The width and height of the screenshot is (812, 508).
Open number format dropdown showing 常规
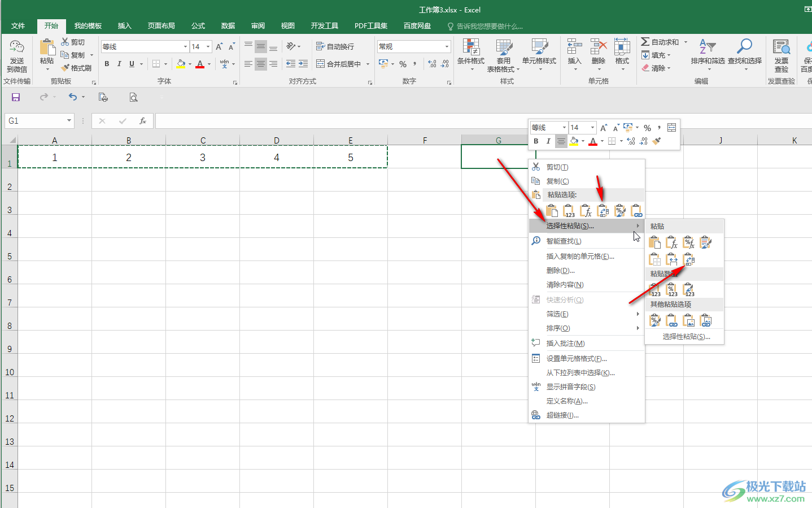pyautogui.click(x=447, y=46)
